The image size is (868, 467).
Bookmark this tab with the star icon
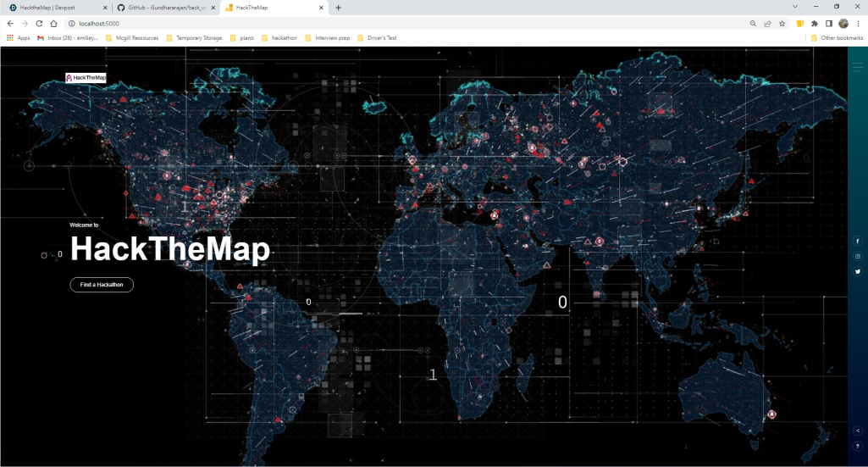click(x=782, y=23)
